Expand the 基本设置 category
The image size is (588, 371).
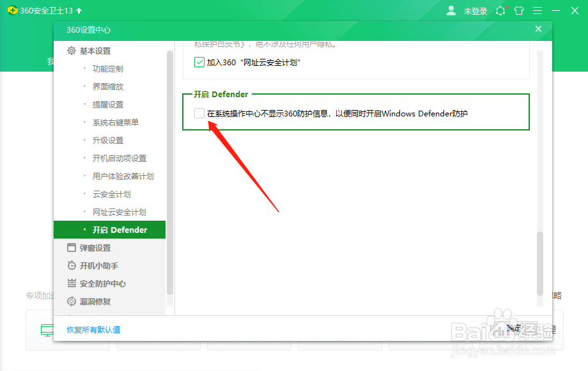pyautogui.click(x=95, y=51)
